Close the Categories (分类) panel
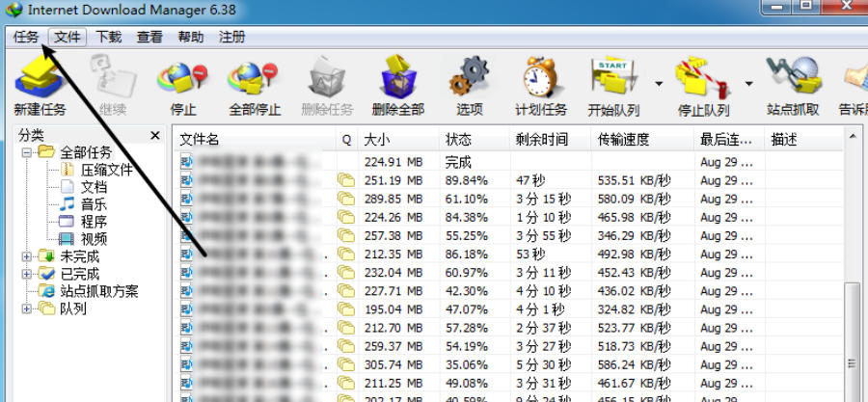Image resolution: width=868 pixels, height=402 pixels. (x=155, y=136)
